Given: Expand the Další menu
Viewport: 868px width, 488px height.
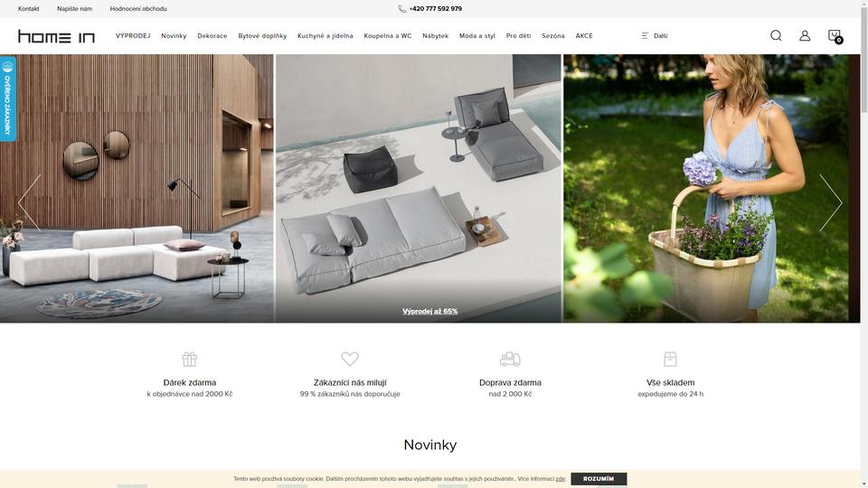Looking at the screenshot, I should point(655,35).
